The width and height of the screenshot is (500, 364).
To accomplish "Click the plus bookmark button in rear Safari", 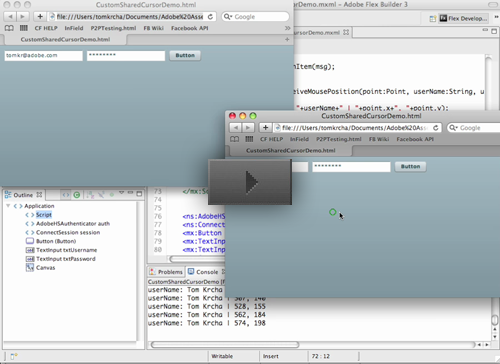I will click(40, 16).
